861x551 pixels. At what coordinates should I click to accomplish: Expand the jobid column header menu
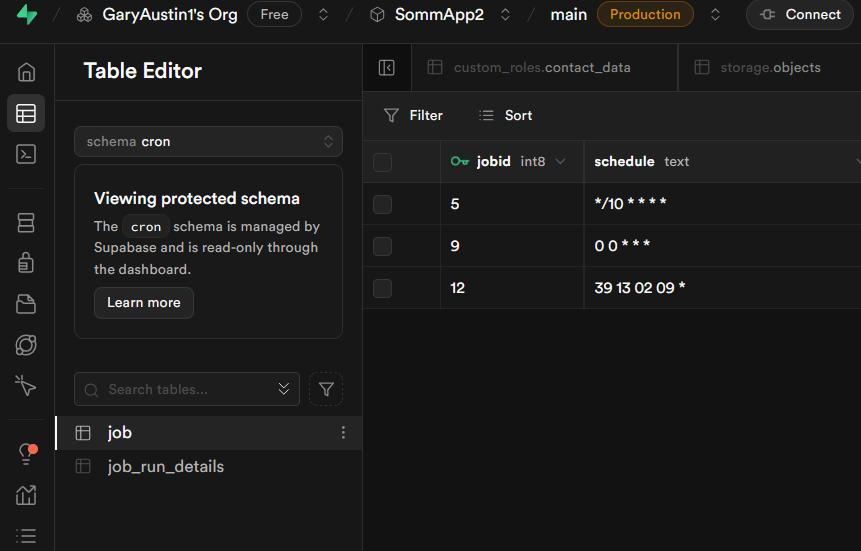coord(560,162)
